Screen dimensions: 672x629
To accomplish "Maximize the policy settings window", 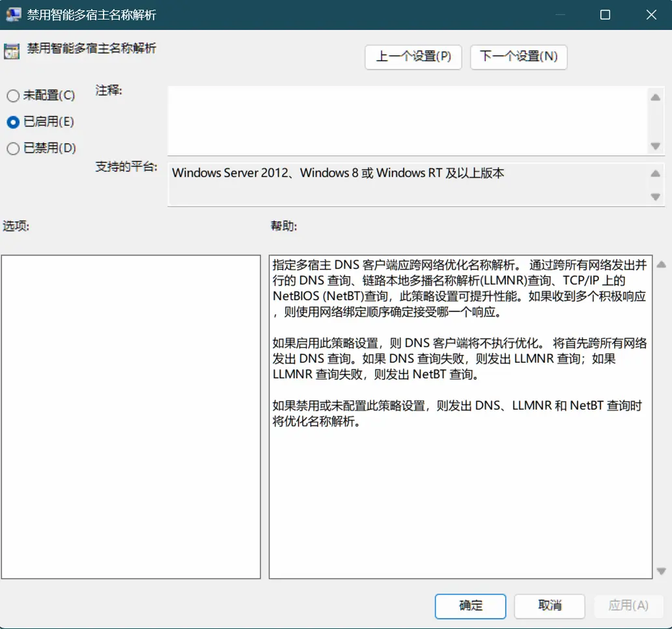I will pyautogui.click(x=605, y=14).
